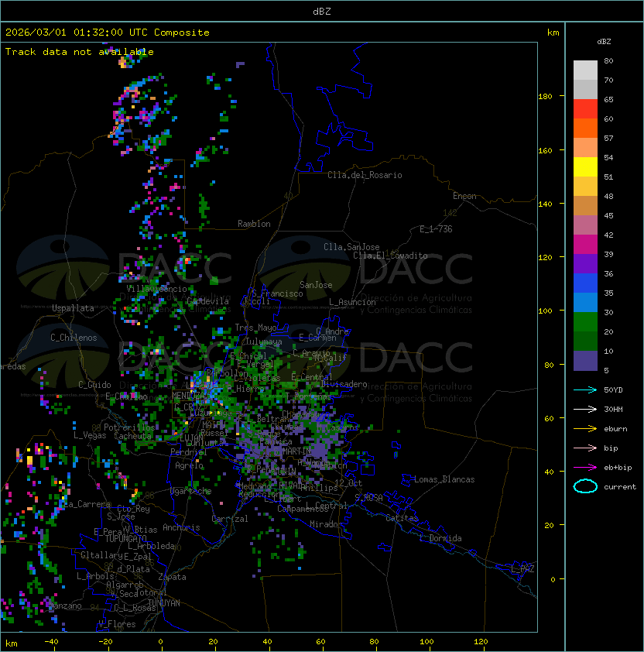This screenshot has height=652, width=644.
Task: Select the yellow 51–54 dBZ legend swatch
Action: point(585,167)
